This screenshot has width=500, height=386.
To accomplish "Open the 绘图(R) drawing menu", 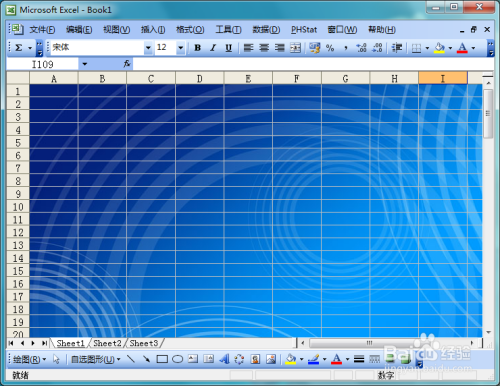I will 29,359.
